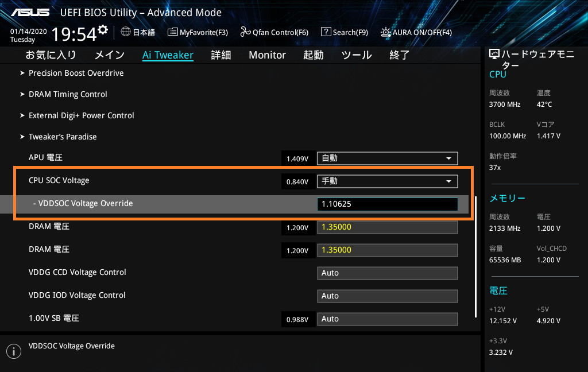Click the 1.409V APU reading
The height and width of the screenshot is (372, 588).
[297, 159]
